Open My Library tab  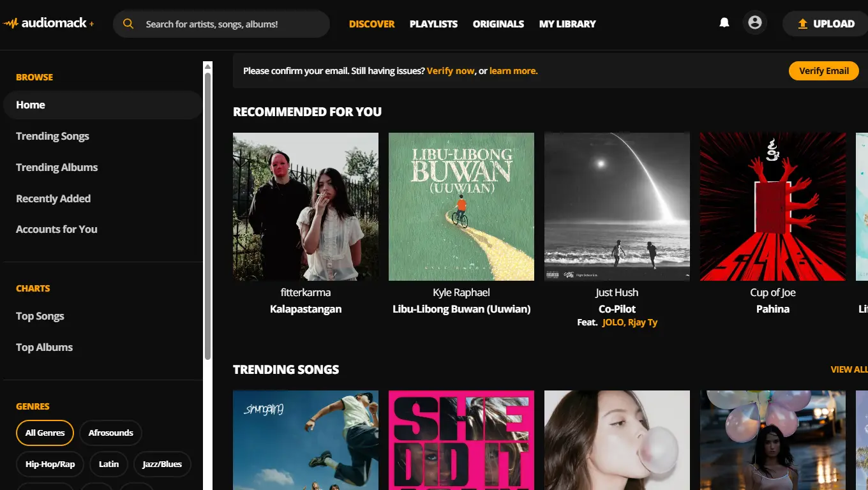(x=567, y=24)
